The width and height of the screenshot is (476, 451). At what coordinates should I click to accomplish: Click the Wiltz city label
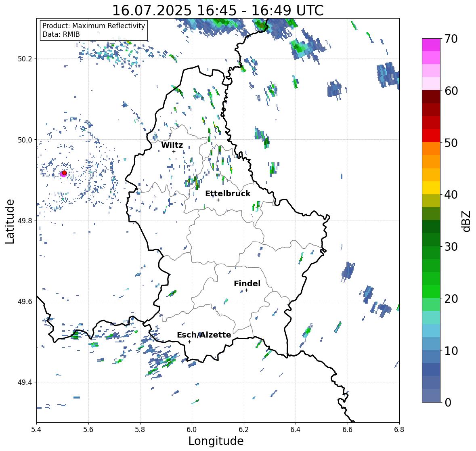[172, 145]
